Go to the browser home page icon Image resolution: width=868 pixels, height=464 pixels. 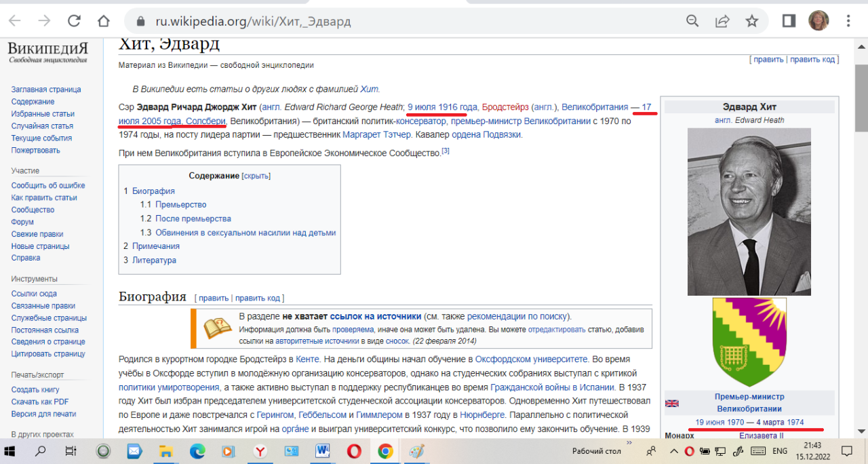pos(103,21)
